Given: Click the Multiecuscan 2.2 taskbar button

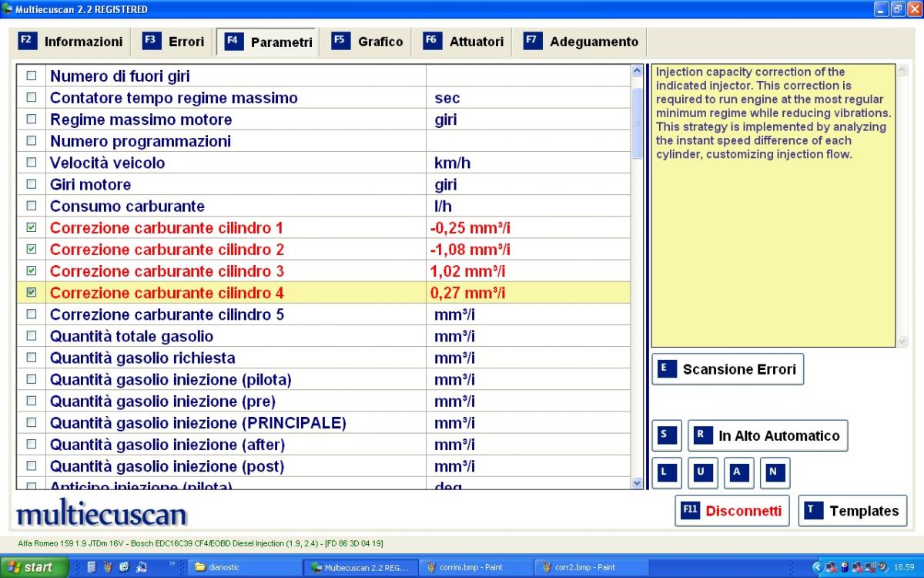Looking at the screenshot, I should pyautogui.click(x=361, y=567).
